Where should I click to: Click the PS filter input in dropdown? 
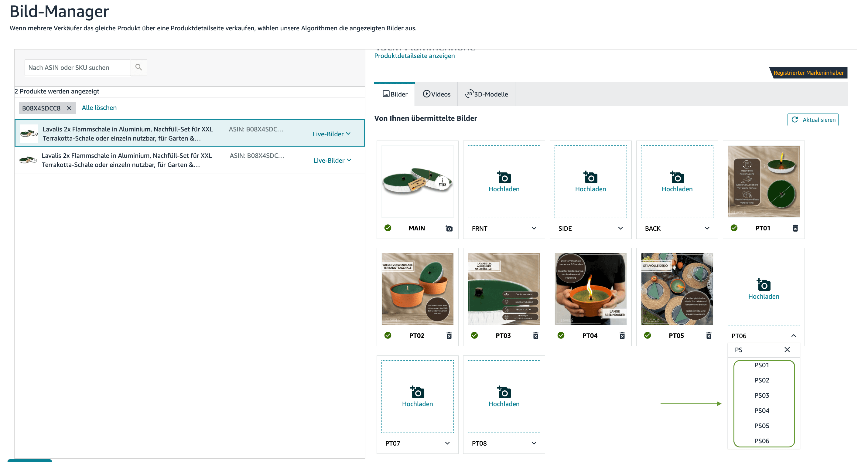(757, 350)
